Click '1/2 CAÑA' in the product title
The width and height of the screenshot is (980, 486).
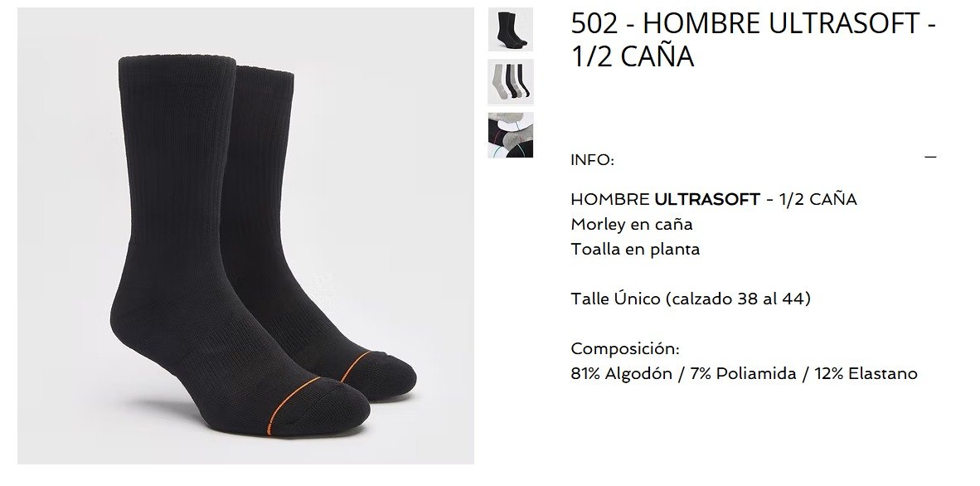pyautogui.click(x=632, y=56)
